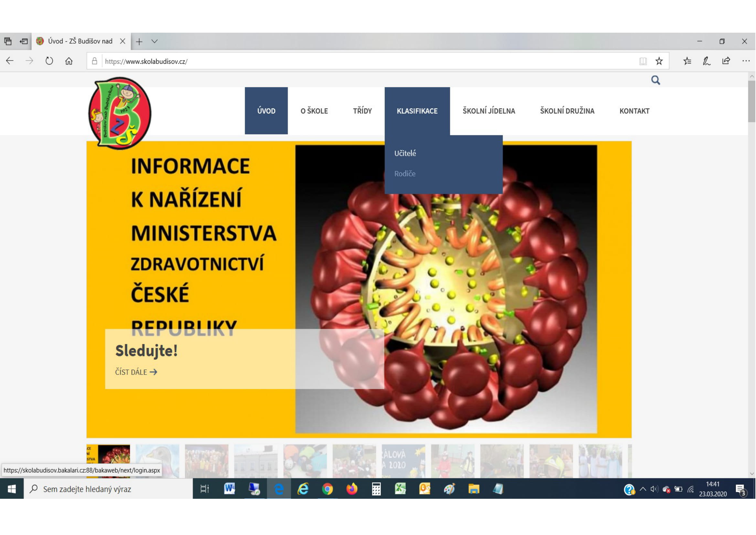Show hidden tray icons chevron
Viewport: 756px width, 535px height.
click(643, 489)
